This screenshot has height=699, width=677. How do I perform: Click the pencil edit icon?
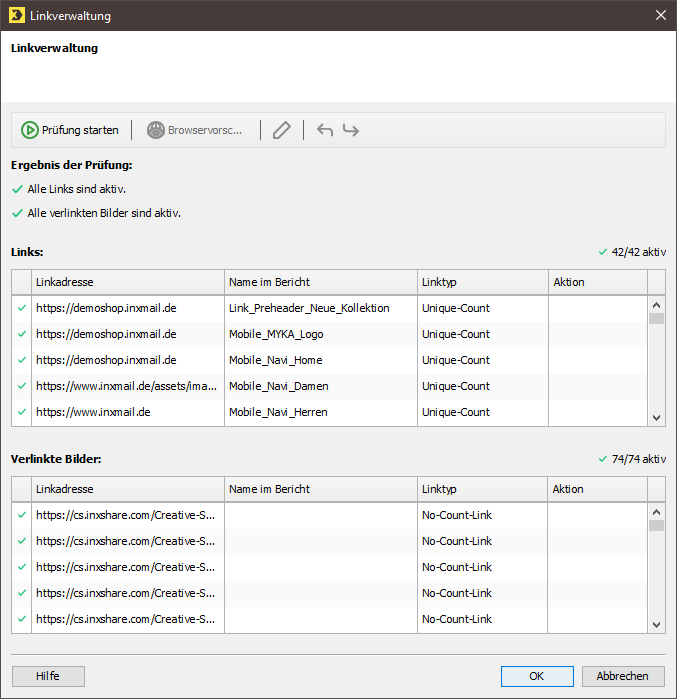tap(282, 130)
